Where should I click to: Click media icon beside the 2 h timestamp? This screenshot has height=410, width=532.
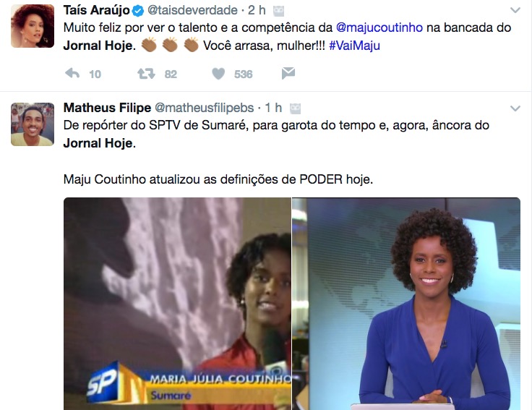pyautogui.click(x=278, y=11)
